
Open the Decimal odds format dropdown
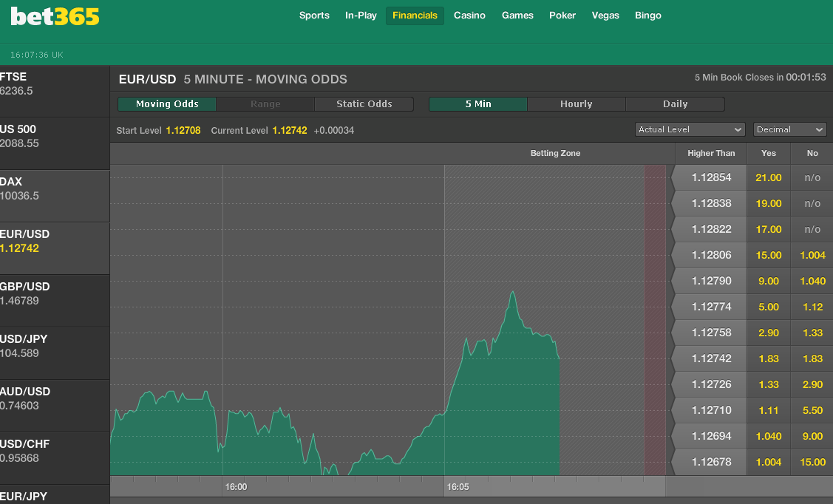pyautogui.click(x=789, y=129)
